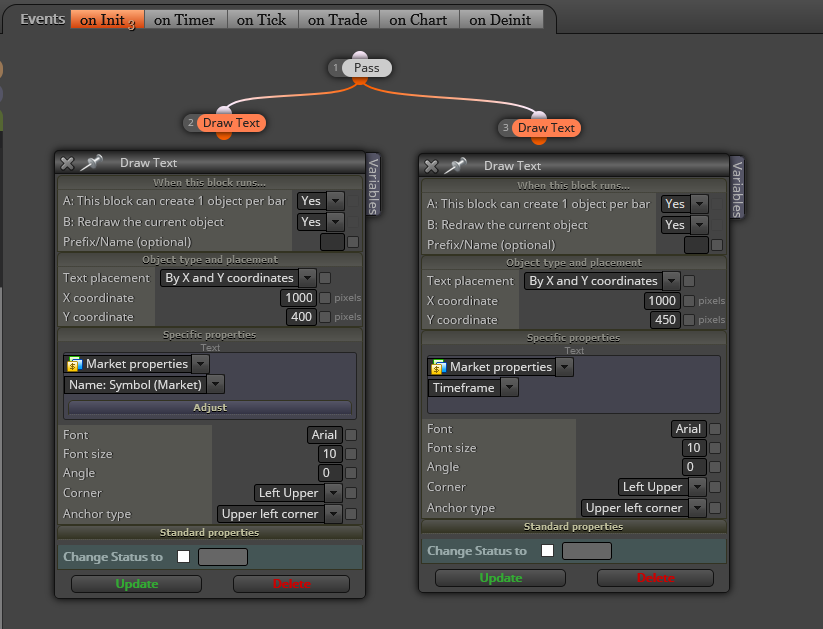Toggle checkbox beside Font Arial in left panel

coord(351,435)
